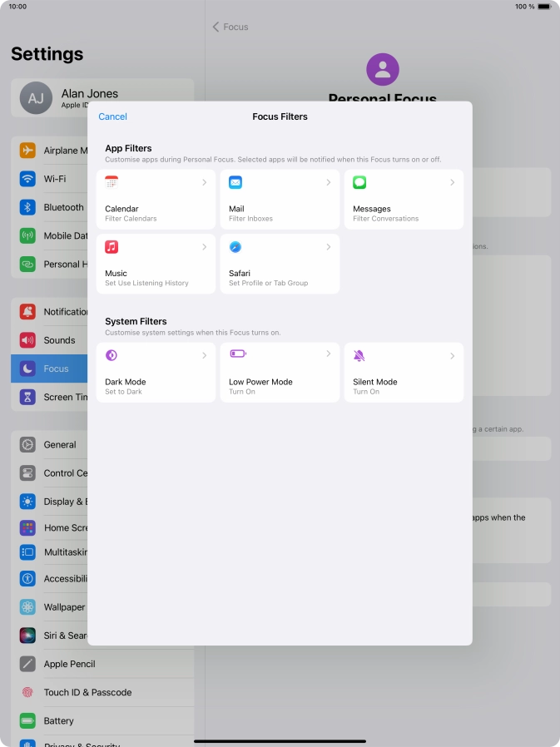Tap the Sounds speaker icon in sidebar
The width and height of the screenshot is (560, 747).
[x=27, y=340]
